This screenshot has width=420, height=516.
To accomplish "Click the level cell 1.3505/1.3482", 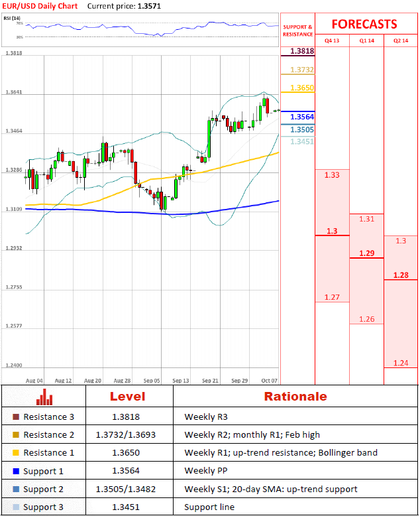I will [x=126, y=489].
